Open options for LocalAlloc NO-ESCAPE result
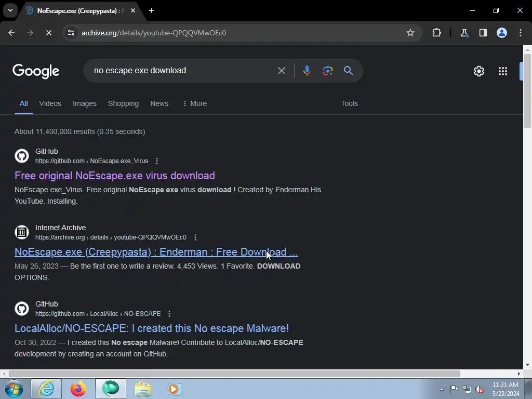 tap(169, 313)
